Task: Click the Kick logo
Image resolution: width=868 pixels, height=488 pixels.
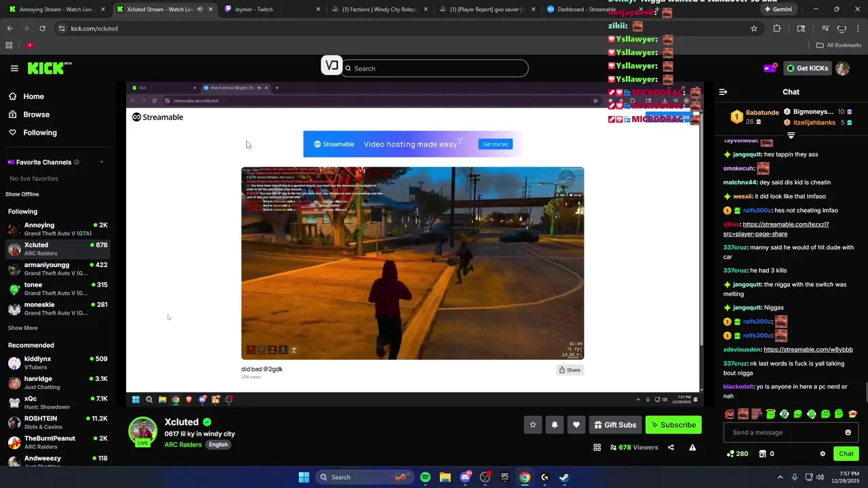Action: [x=50, y=68]
